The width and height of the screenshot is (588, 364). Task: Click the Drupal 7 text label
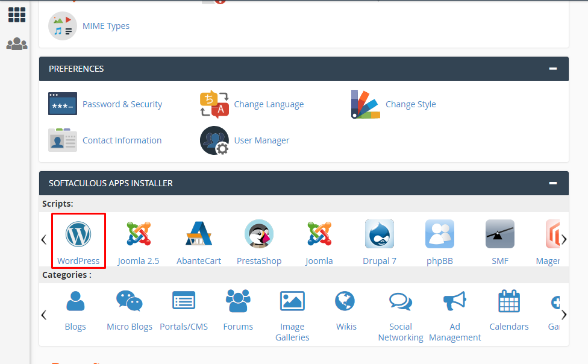380,261
